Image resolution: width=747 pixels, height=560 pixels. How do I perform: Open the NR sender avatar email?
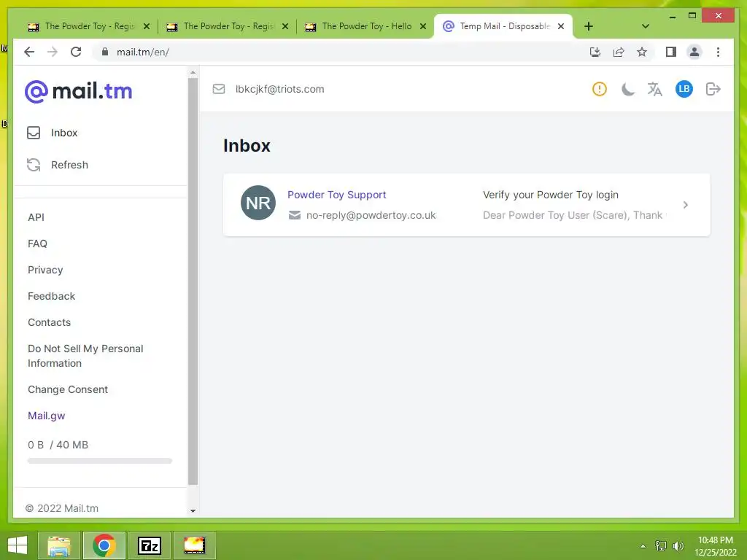pyautogui.click(x=258, y=203)
